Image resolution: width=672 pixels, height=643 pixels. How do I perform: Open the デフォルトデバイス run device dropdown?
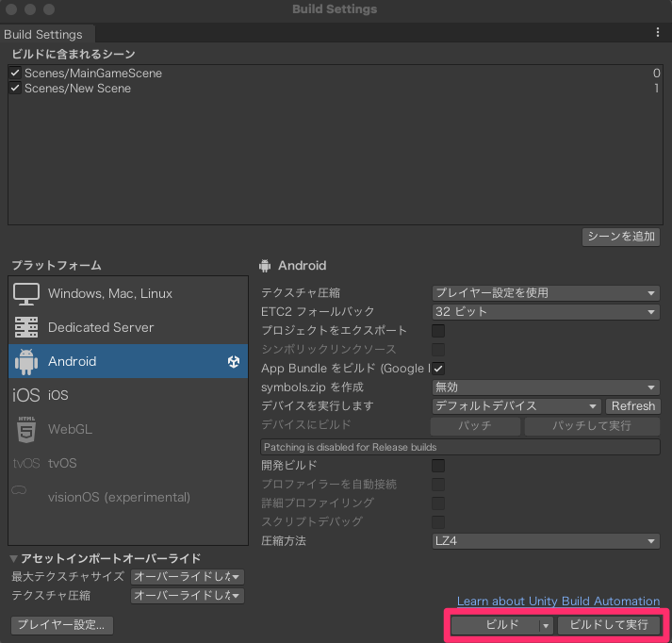point(516,406)
